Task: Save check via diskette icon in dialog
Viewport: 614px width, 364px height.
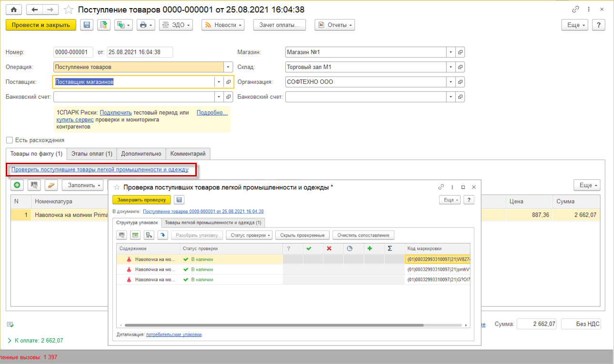Action: click(x=179, y=200)
